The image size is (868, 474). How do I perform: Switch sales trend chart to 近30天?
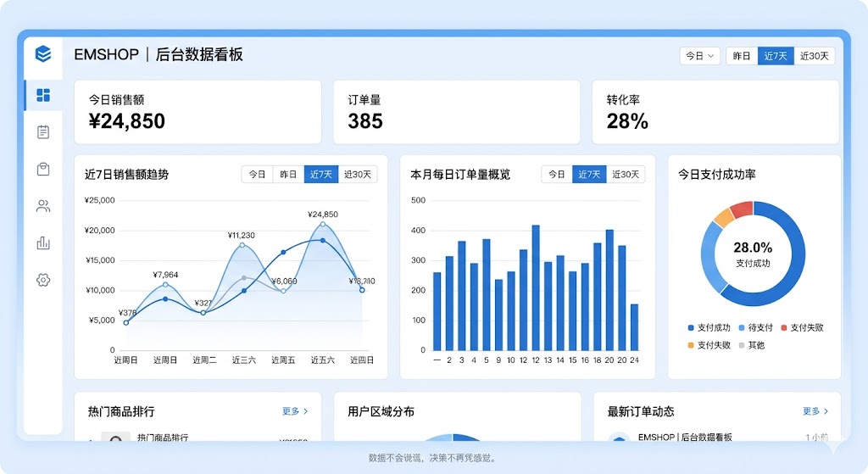(358, 175)
